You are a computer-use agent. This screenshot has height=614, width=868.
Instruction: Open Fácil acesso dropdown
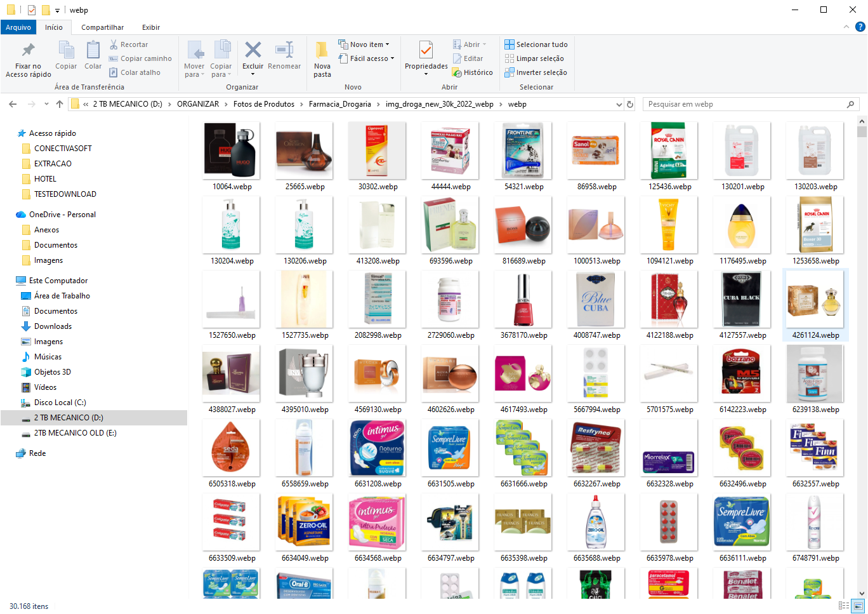tap(366, 58)
